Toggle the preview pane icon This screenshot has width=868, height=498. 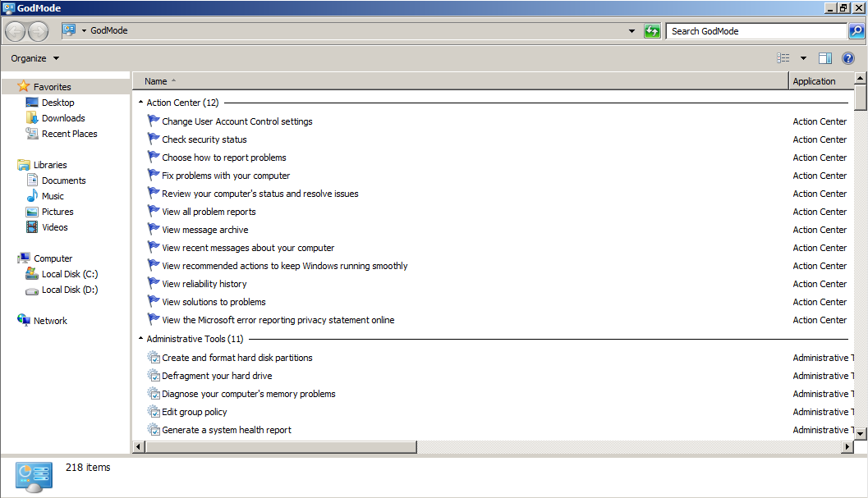click(824, 58)
